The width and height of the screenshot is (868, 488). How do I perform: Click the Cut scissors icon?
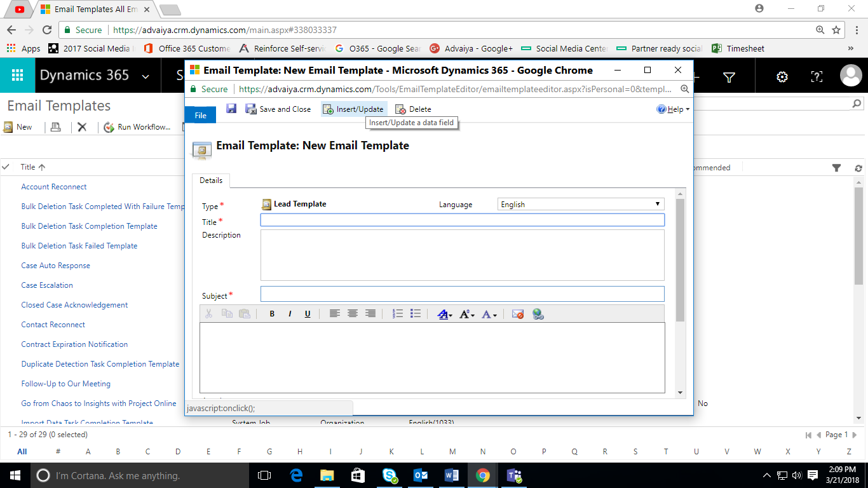(x=208, y=314)
